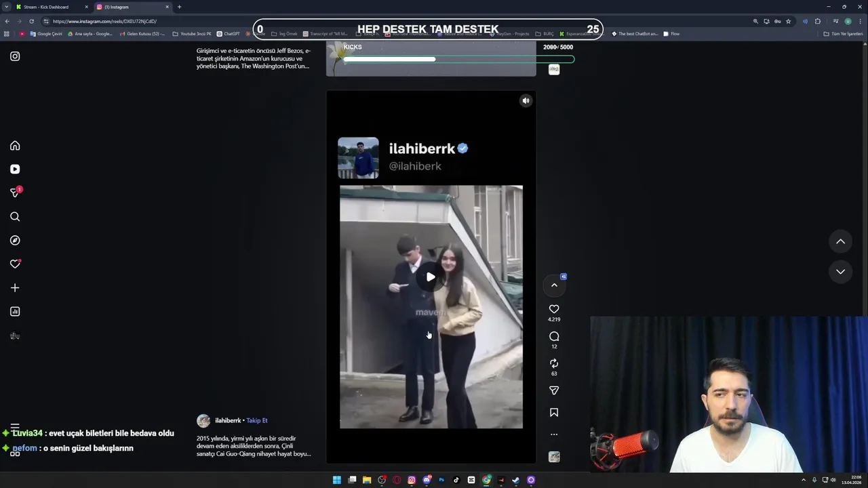868x488 pixels.
Task: Open Tüm Yer İşaretleri bookmarks folder
Action: (843, 34)
